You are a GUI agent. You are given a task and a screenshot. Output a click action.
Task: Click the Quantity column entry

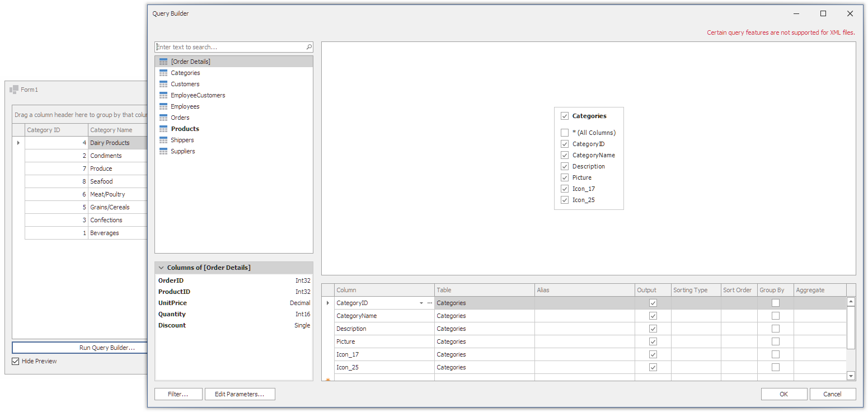[x=234, y=314]
